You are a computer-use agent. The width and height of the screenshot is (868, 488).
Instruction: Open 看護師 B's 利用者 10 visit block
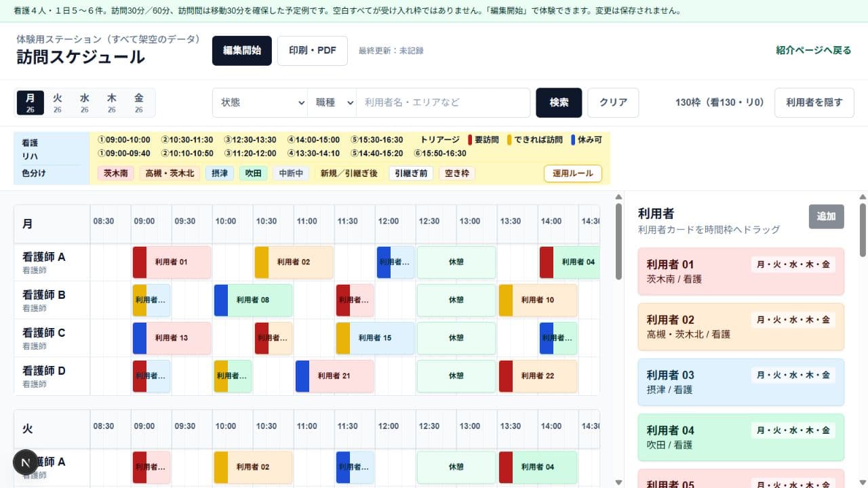[x=538, y=300]
